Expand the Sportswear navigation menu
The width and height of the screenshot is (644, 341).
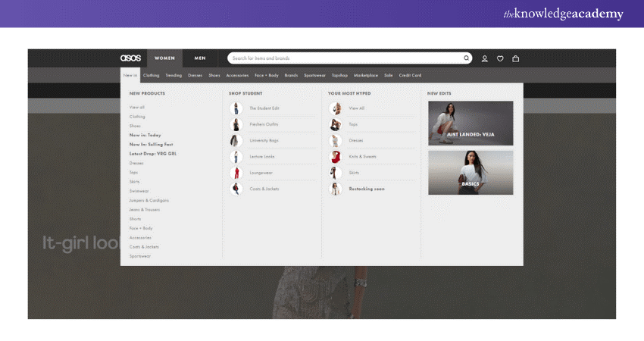pos(314,75)
